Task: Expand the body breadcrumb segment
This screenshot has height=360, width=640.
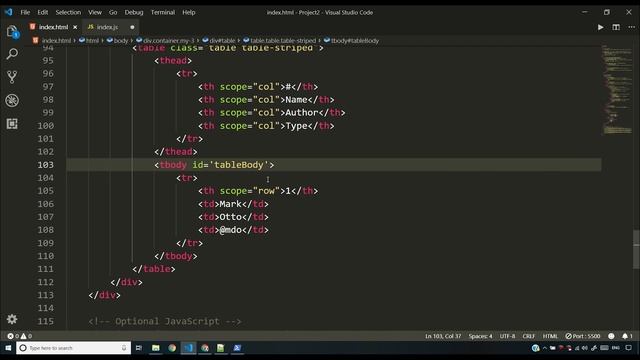Action: pyautogui.click(x=117, y=40)
